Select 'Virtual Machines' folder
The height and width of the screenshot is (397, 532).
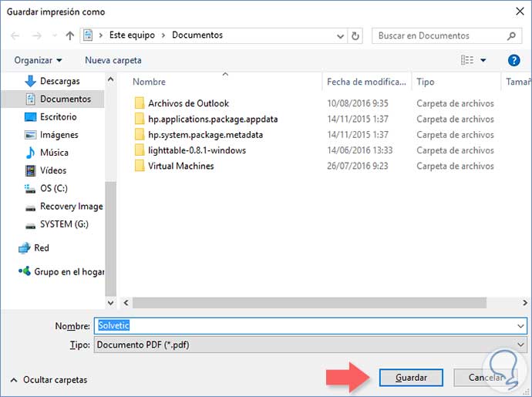tap(181, 166)
